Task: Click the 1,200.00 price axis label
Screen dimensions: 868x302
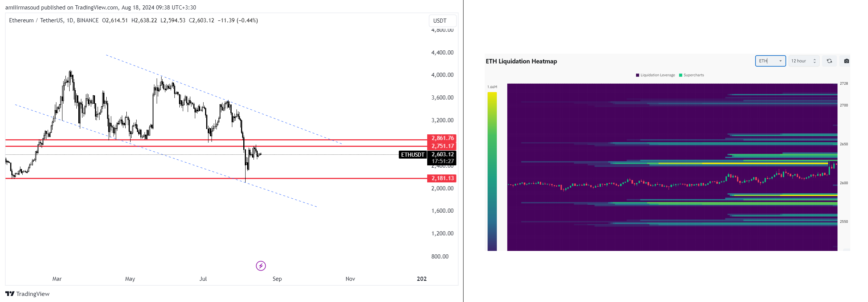Action: (x=442, y=234)
